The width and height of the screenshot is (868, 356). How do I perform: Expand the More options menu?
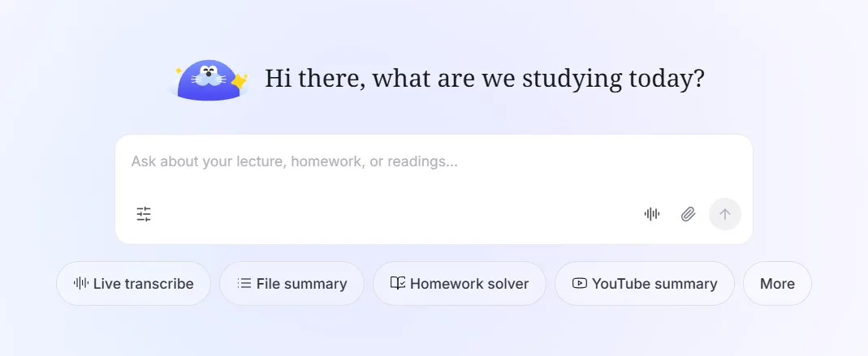777,284
